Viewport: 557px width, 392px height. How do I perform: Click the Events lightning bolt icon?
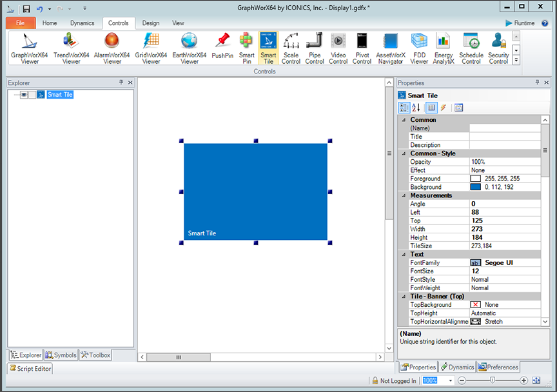click(444, 108)
